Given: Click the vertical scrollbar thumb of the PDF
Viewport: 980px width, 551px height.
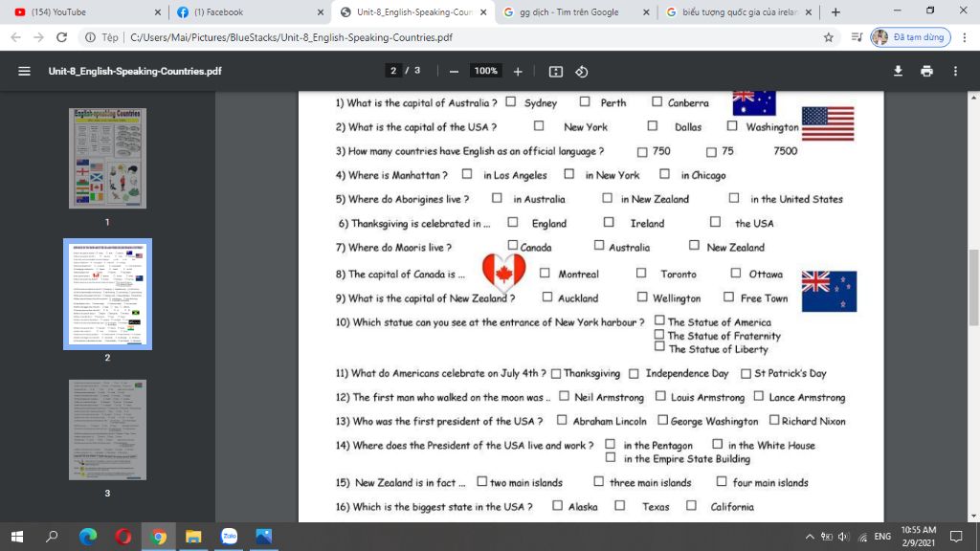Looking at the screenshot, I should (973, 287).
